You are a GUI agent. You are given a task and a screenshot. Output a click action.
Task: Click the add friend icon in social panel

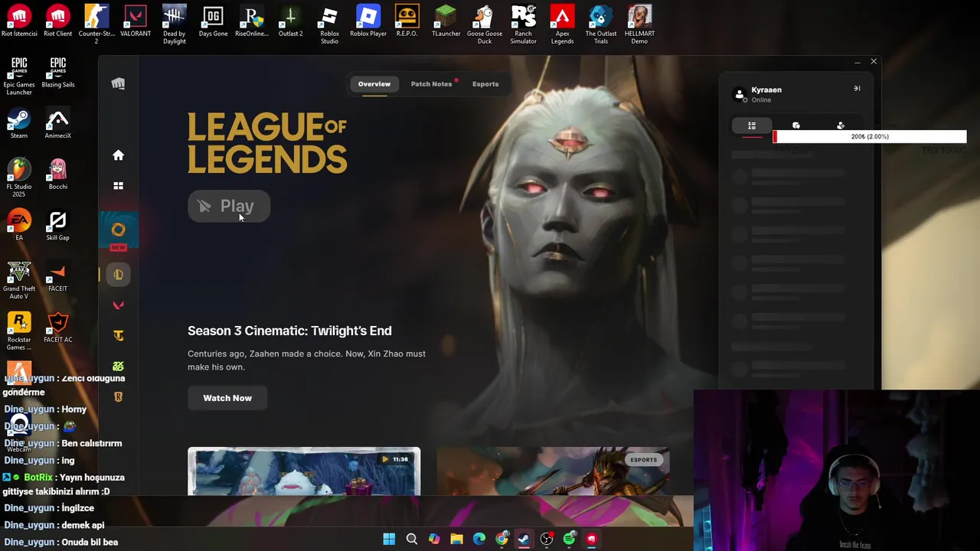[x=841, y=126]
